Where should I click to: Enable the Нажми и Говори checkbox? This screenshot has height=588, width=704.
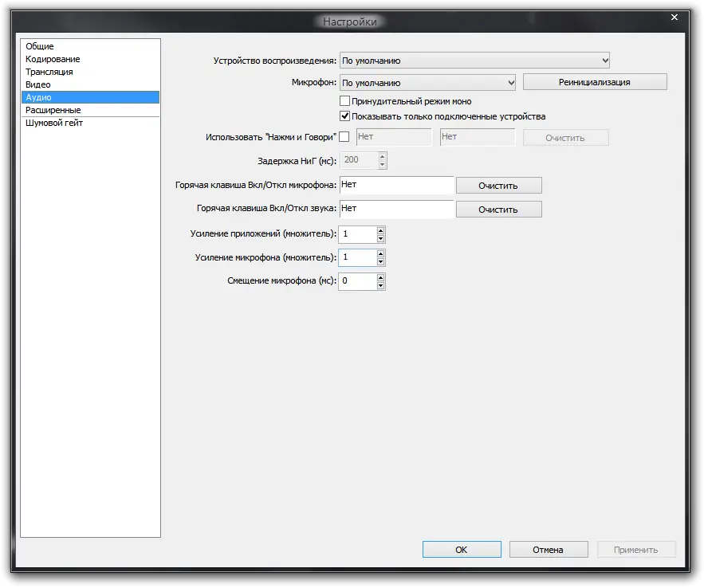click(x=344, y=137)
